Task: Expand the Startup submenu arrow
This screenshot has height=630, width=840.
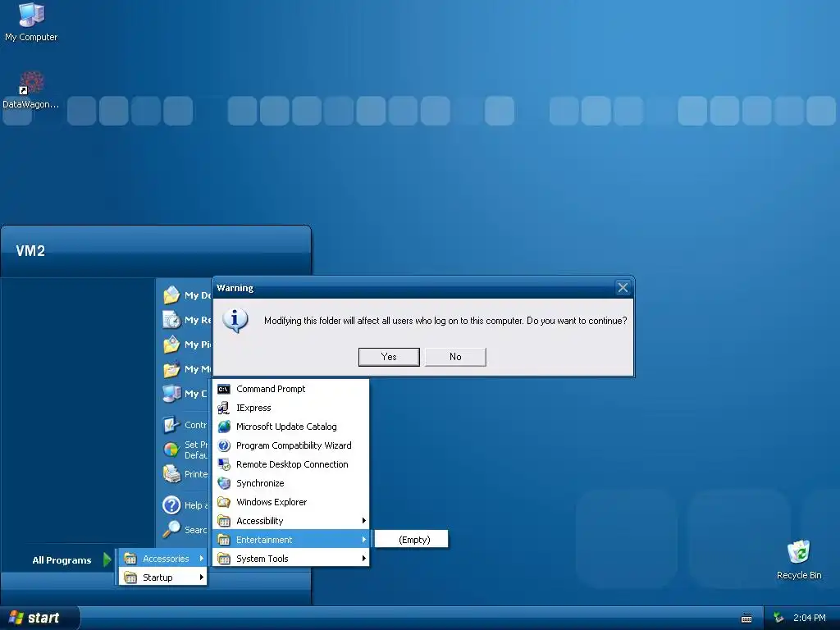Action: [x=202, y=577]
